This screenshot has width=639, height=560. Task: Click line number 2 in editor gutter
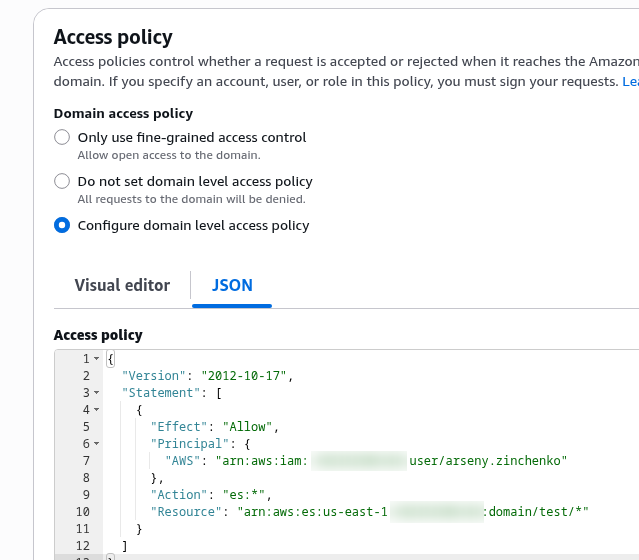coord(86,376)
